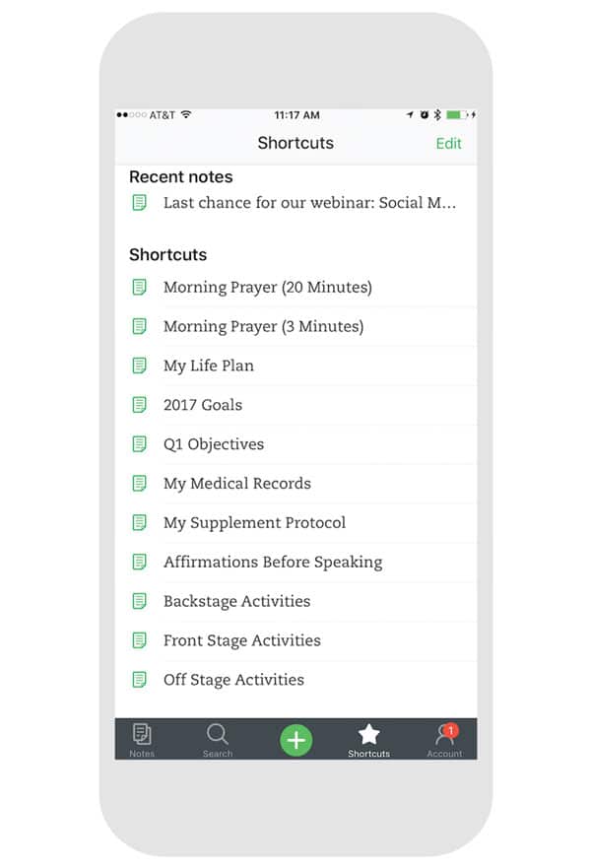Tap the Edit button in the header
Screen dimensions: 591x868
point(448,143)
